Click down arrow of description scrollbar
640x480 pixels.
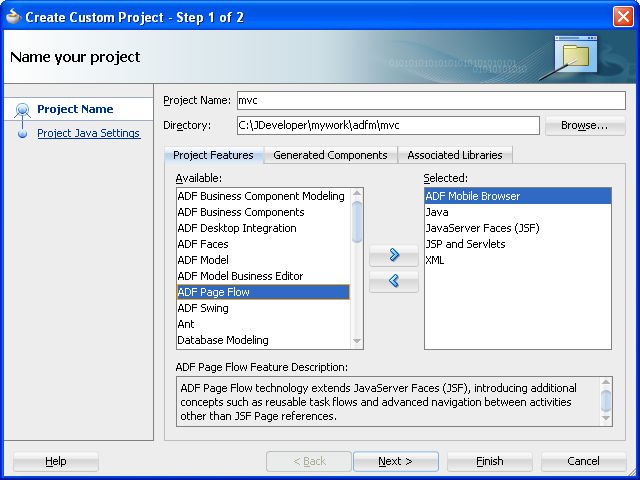point(606,418)
